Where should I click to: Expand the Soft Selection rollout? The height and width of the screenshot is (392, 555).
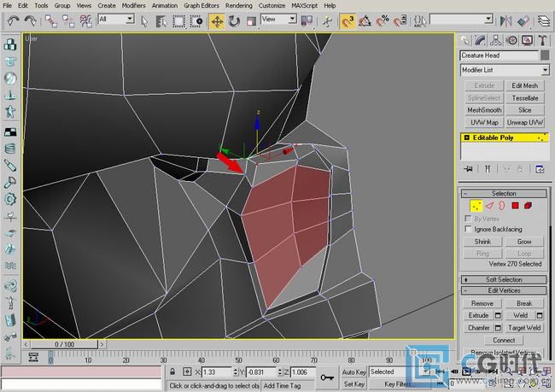click(x=504, y=280)
